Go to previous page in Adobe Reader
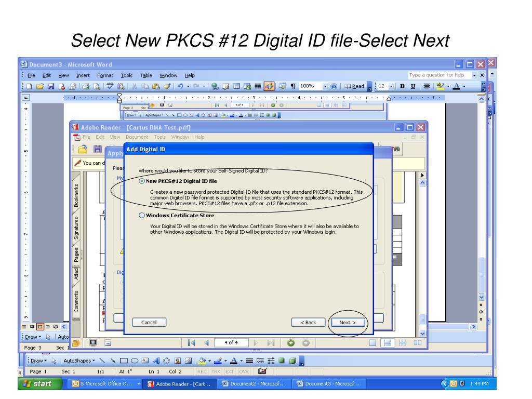Image resolution: width=532 pixels, height=399 pixels. point(206,343)
